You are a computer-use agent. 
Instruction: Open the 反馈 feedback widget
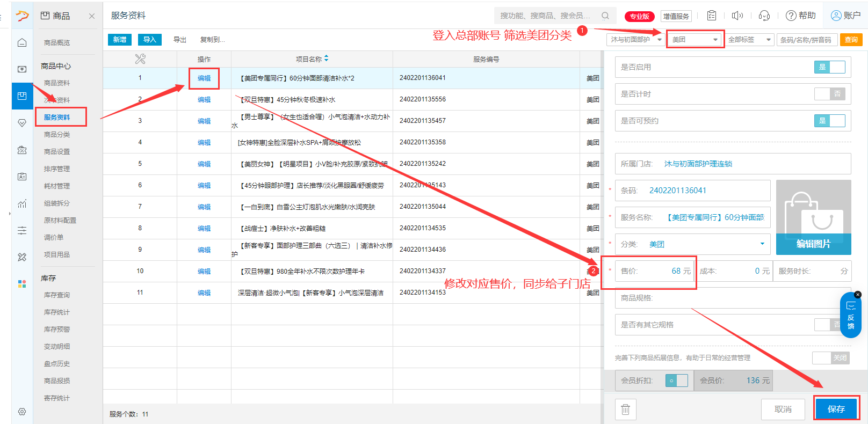coord(851,315)
